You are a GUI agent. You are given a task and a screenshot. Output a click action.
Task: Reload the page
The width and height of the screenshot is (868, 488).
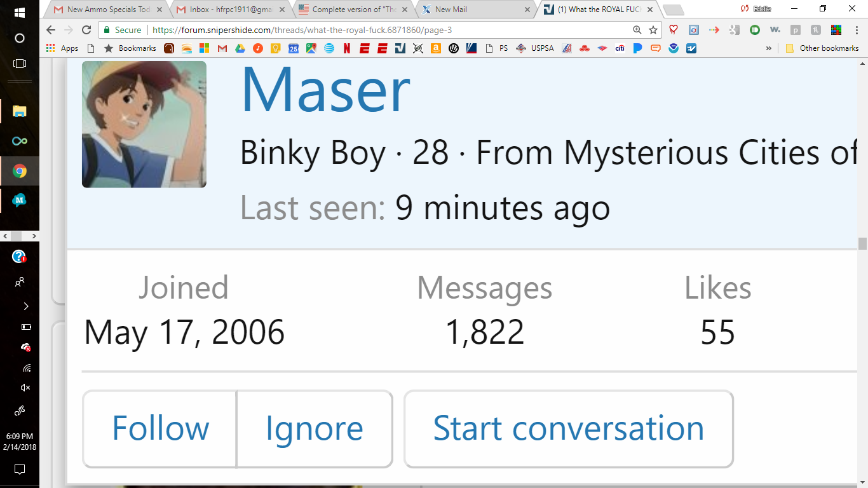coord(86,30)
